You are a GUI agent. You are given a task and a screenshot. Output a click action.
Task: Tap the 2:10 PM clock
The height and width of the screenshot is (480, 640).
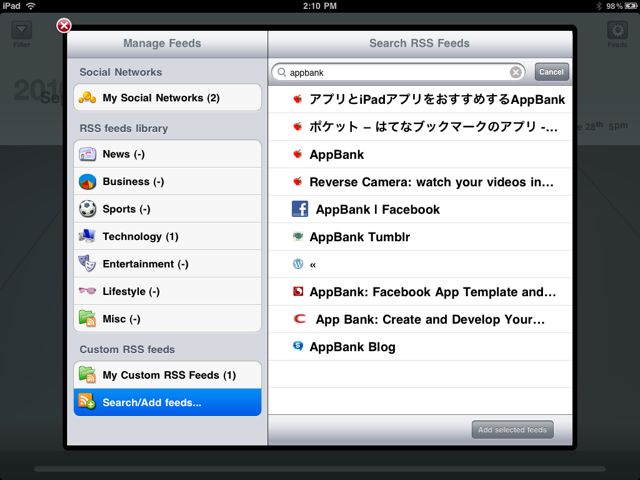320,6
